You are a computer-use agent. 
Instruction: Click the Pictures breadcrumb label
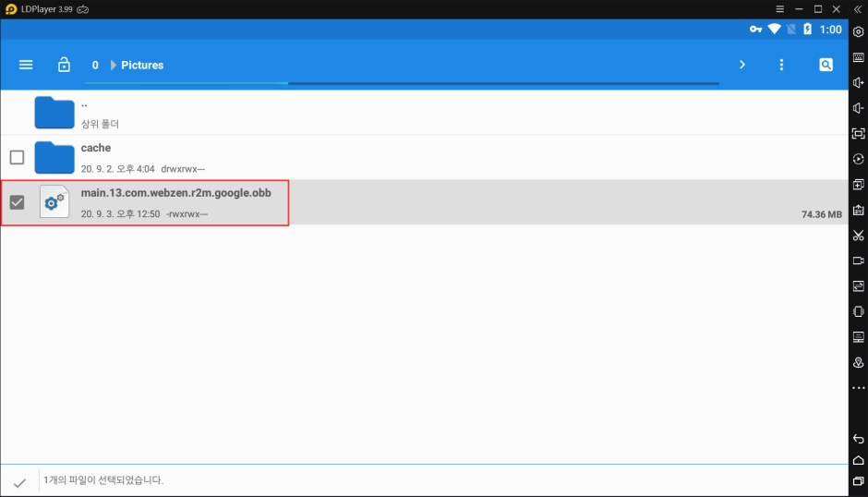tap(142, 66)
